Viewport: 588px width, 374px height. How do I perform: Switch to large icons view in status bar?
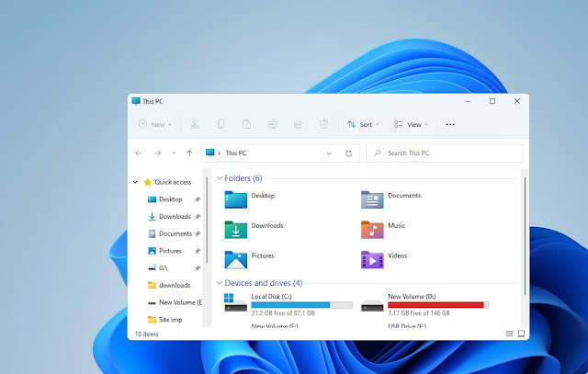point(521,334)
